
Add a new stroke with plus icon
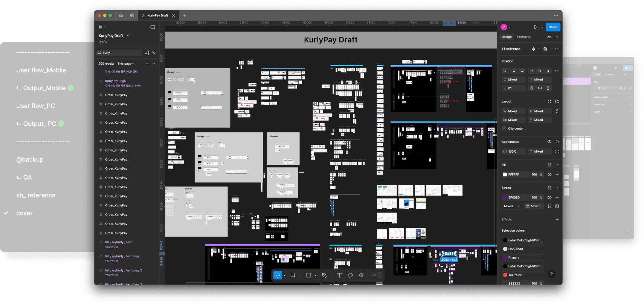pyautogui.click(x=557, y=188)
